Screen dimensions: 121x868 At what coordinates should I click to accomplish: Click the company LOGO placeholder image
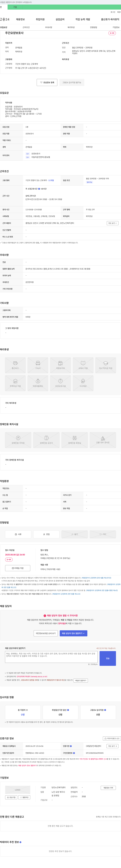pos(18,790)
